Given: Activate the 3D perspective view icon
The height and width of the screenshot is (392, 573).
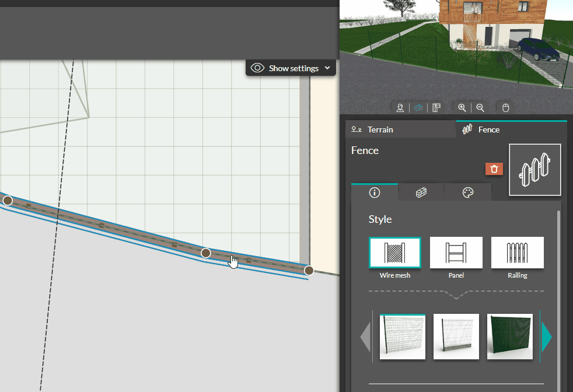Looking at the screenshot, I should [x=418, y=107].
